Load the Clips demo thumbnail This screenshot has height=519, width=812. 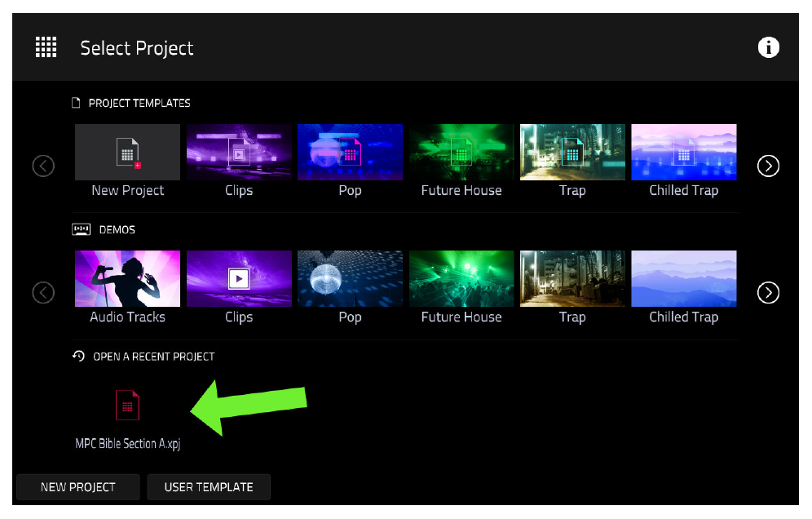point(239,278)
